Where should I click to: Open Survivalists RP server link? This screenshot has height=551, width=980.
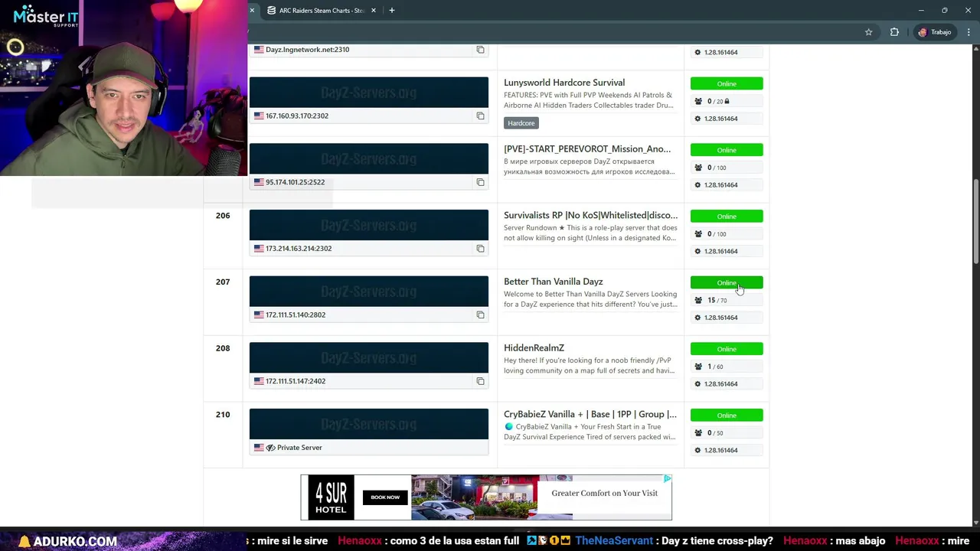pos(590,215)
